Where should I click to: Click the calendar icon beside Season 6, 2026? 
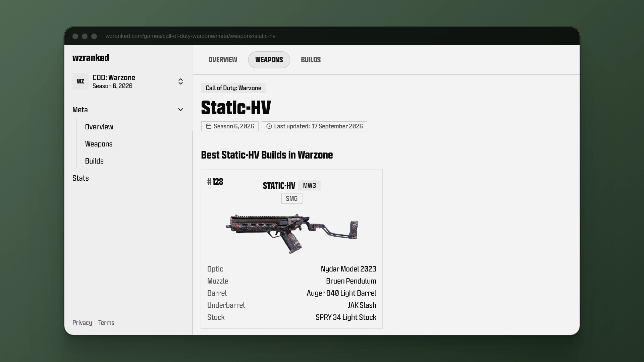(209, 126)
